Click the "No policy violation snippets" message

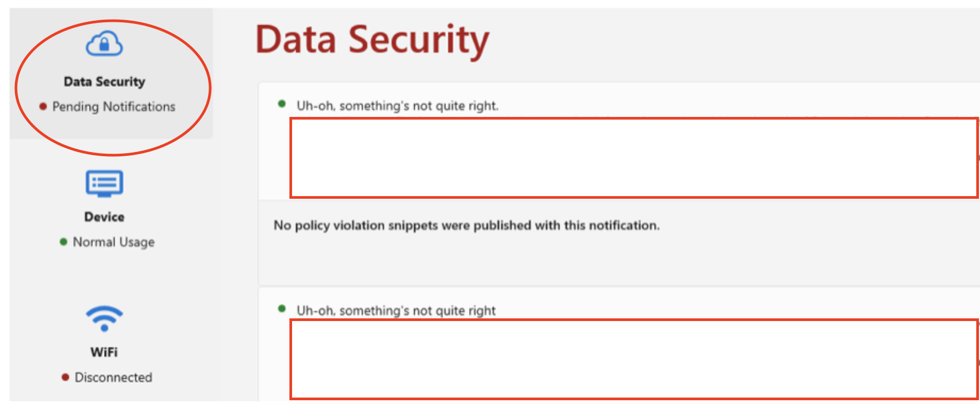coord(467,225)
